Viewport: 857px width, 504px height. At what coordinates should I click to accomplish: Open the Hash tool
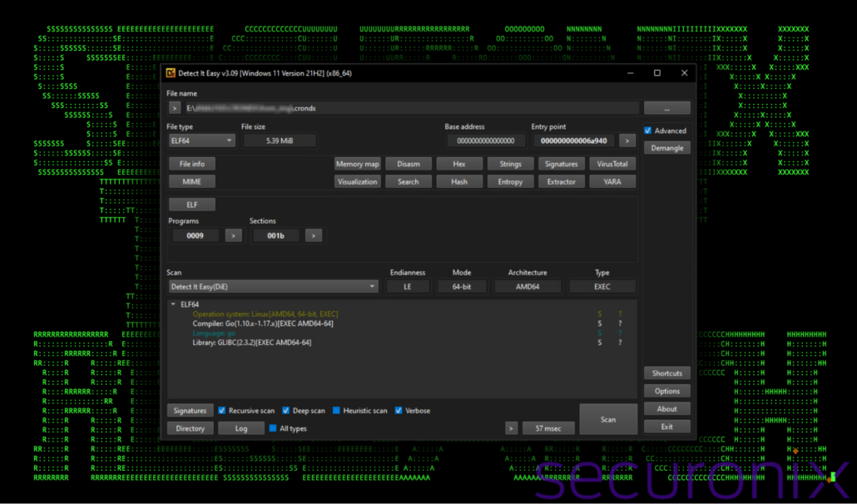pyautogui.click(x=459, y=182)
